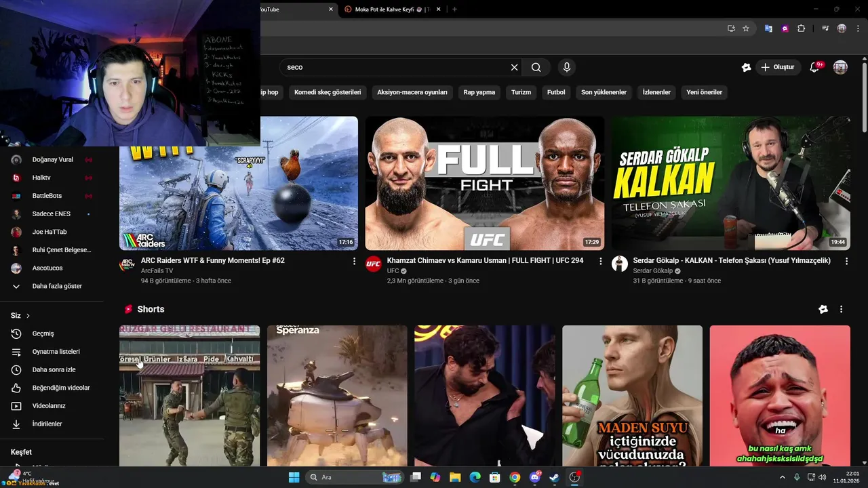Open the Chrome profile avatar
868x488 pixels.
[x=842, y=28]
